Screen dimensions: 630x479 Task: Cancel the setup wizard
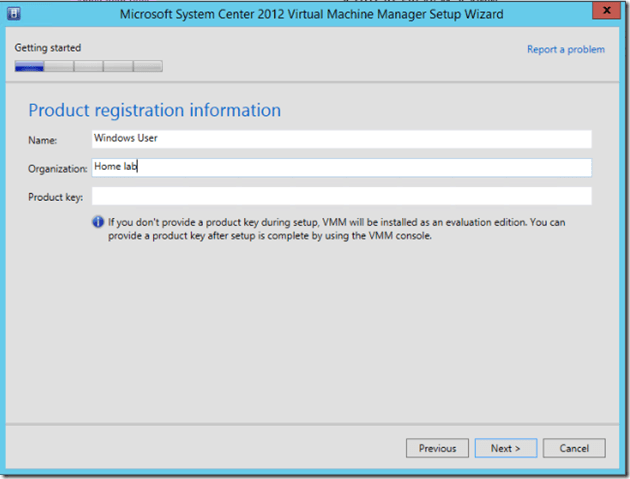[574, 448]
